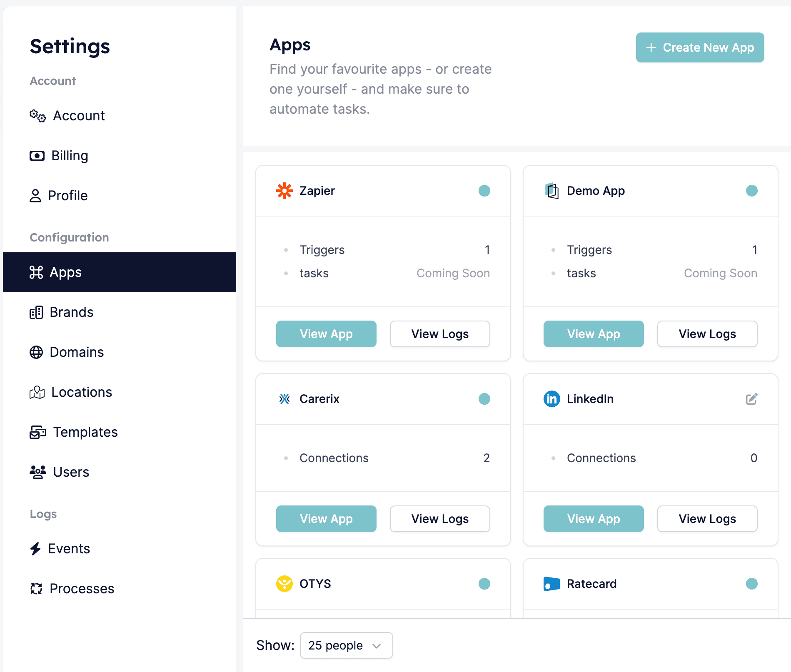The image size is (791, 672).
Task: Click the Billing money icon
Action: click(x=37, y=156)
